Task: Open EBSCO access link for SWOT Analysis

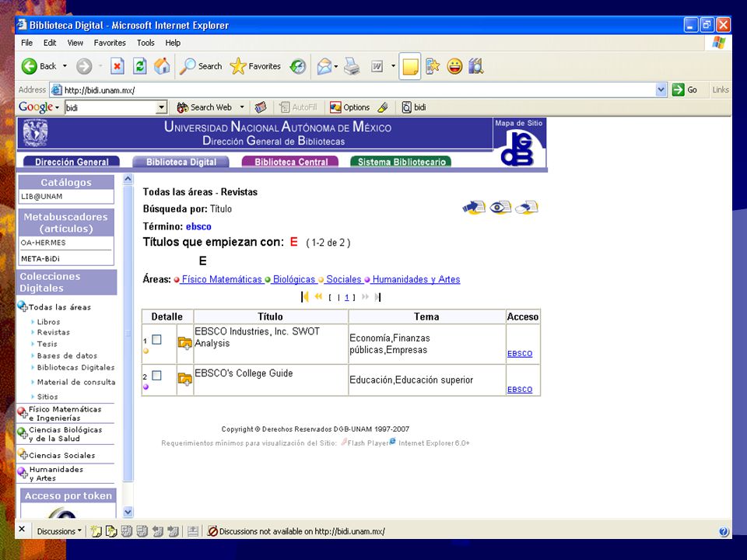Action: pyautogui.click(x=520, y=354)
